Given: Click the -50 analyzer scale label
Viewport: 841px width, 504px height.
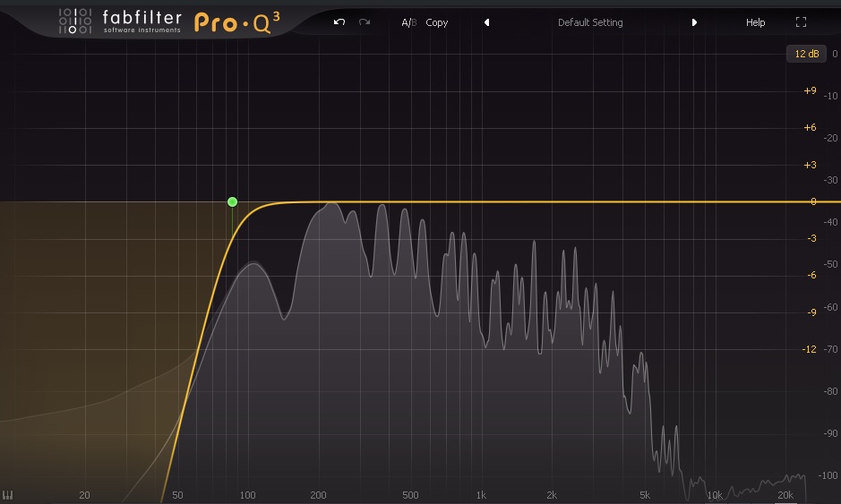Looking at the screenshot, I should 830,264.
